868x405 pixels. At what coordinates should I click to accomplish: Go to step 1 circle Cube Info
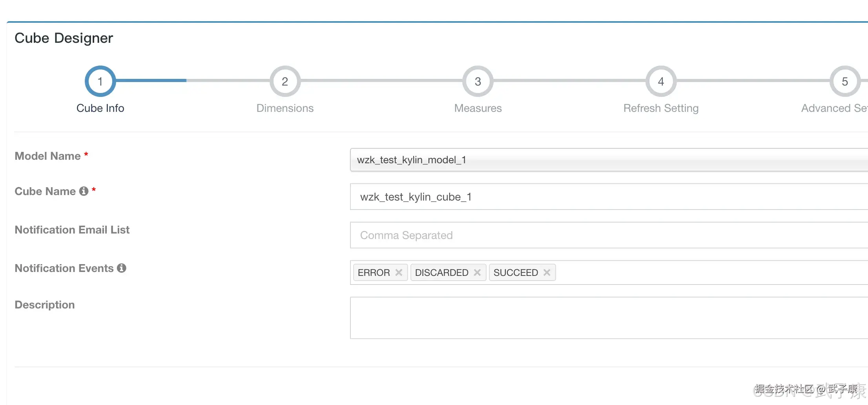tap(100, 81)
